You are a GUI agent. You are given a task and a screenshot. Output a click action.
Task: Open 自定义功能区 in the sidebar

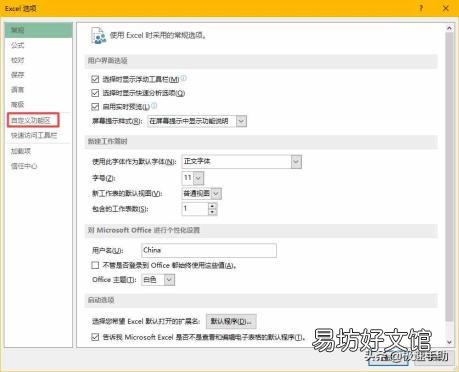click(x=33, y=120)
